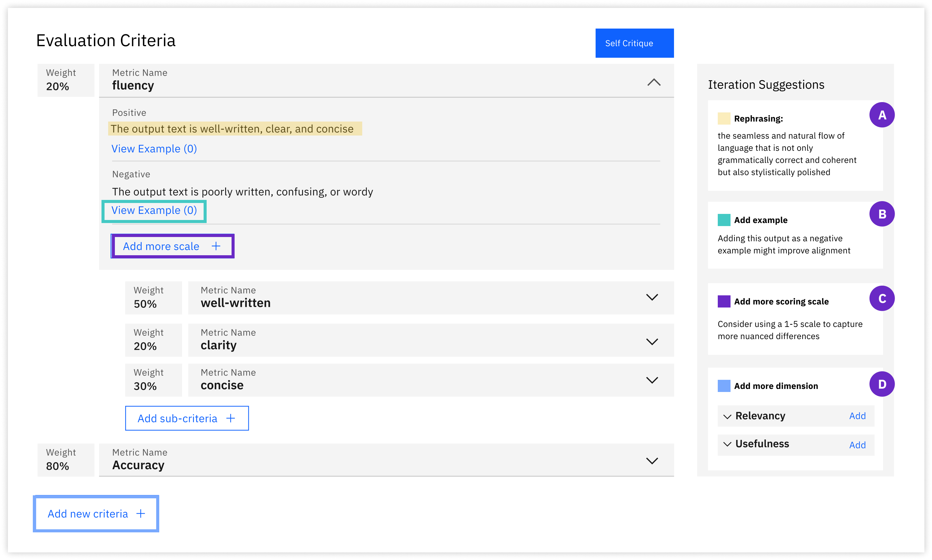
Task: Click the plus icon in Add new criteria
Action: click(x=141, y=514)
